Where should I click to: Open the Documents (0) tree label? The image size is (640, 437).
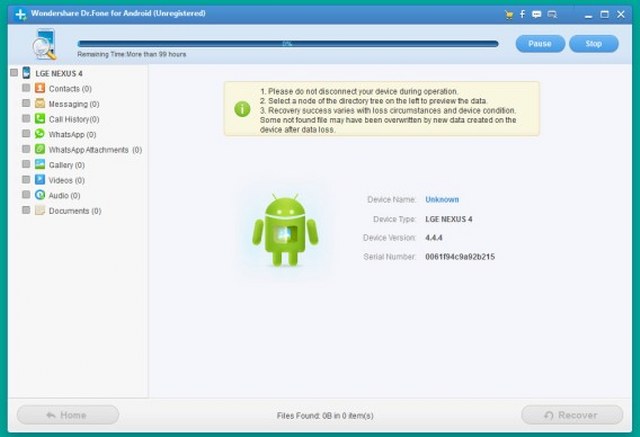tap(75, 211)
